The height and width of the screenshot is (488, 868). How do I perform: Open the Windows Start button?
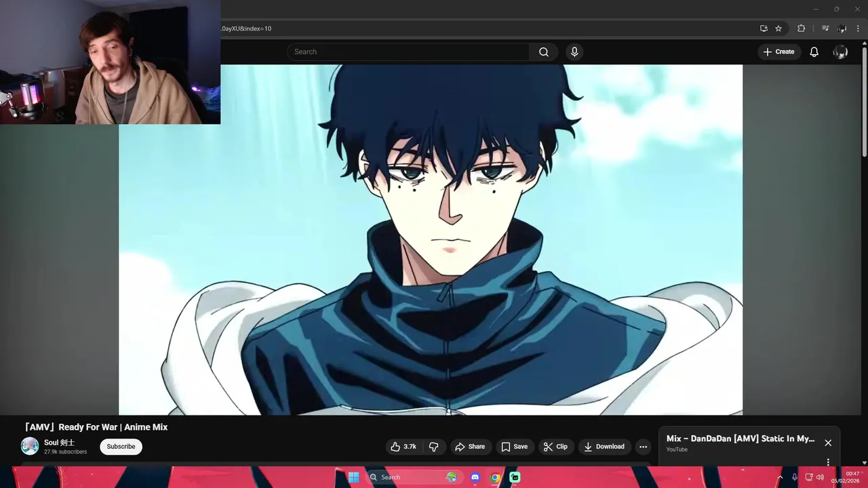353,477
